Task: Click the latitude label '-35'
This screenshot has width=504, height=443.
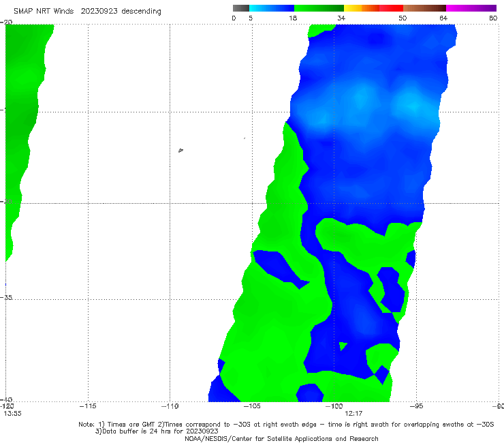Action: 6,298
